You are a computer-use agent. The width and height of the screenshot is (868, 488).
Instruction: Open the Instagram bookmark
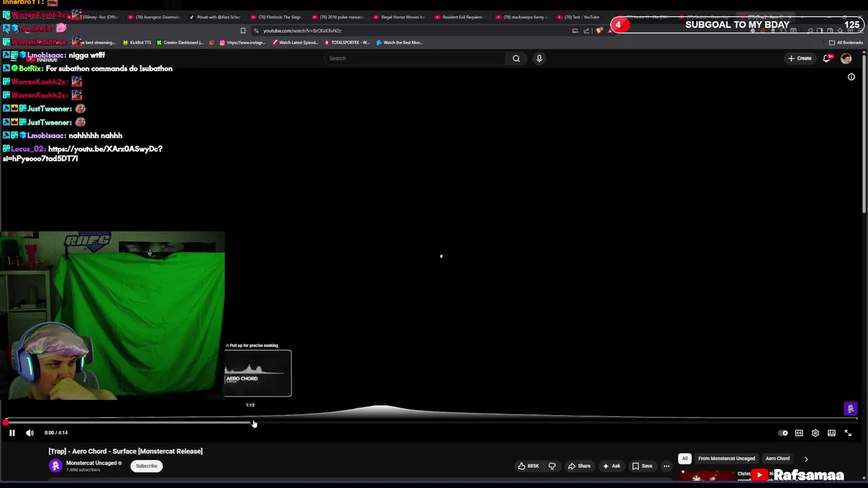pyautogui.click(x=242, y=42)
